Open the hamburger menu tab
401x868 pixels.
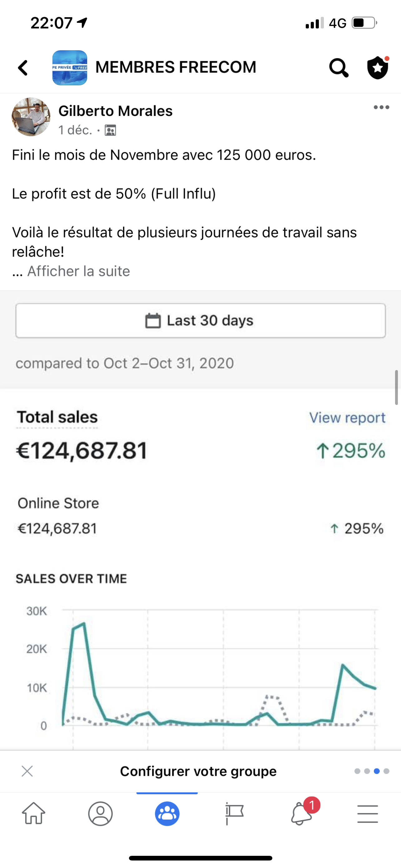368,814
